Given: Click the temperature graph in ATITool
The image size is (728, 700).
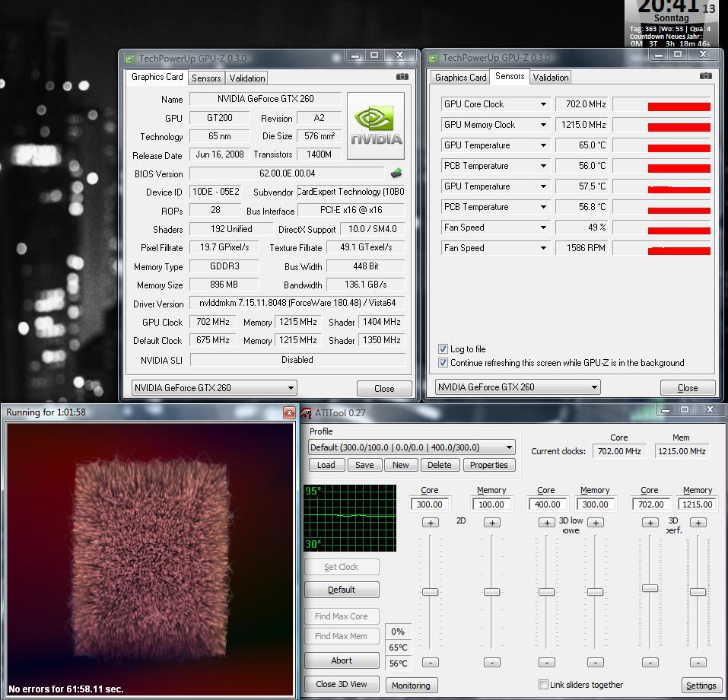Looking at the screenshot, I should (x=350, y=518).
